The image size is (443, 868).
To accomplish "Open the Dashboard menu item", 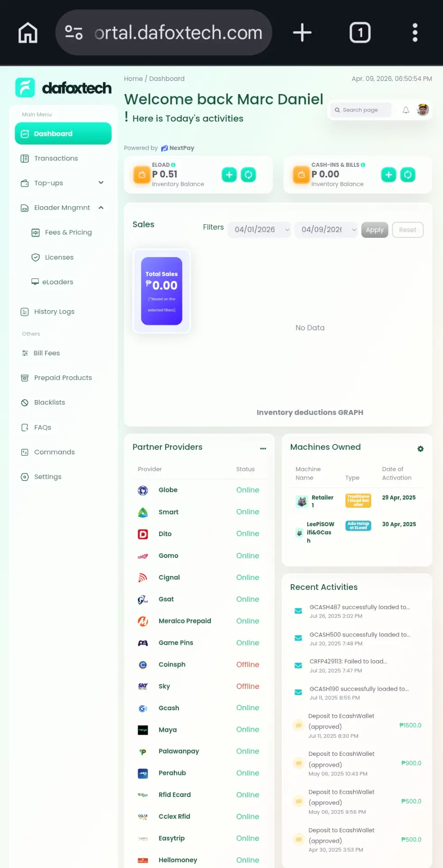I will coord(63,133).
